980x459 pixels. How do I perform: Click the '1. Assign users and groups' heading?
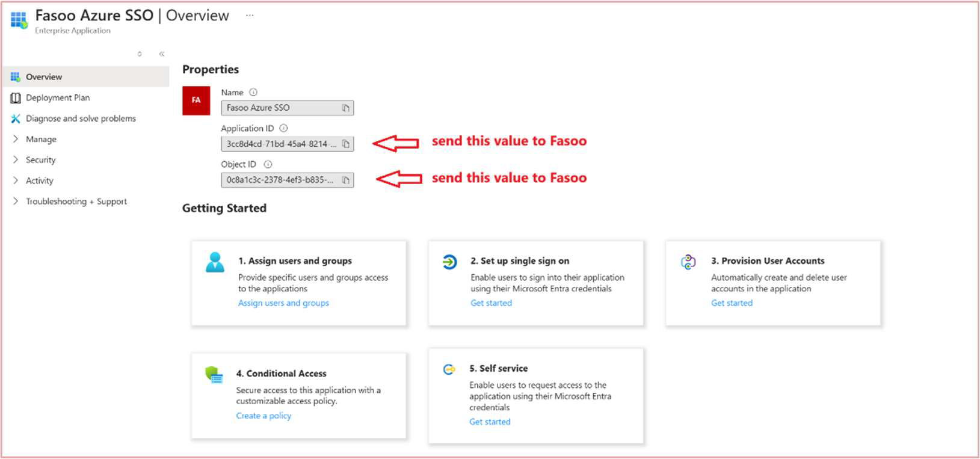(295, 261)
